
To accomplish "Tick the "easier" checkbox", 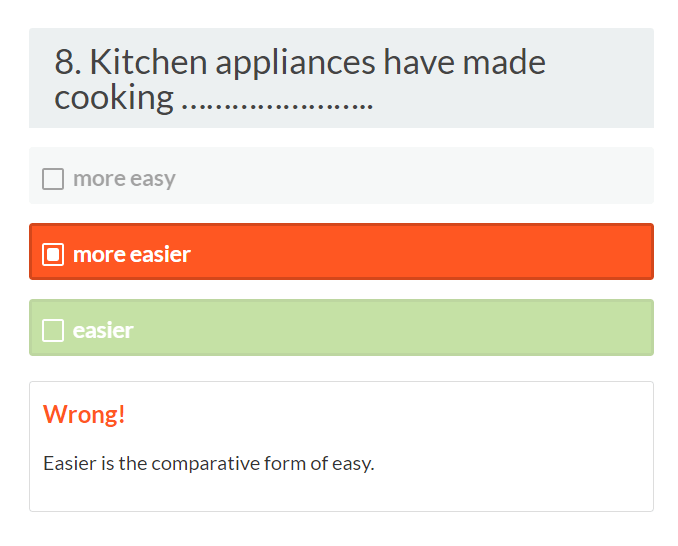I will coord(53,330).
